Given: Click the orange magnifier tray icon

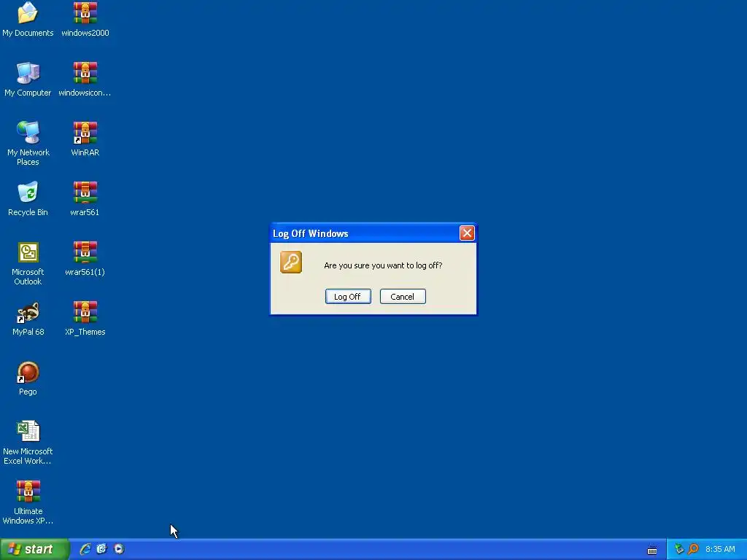Looking at the screenshot, I should pos(693,549).
